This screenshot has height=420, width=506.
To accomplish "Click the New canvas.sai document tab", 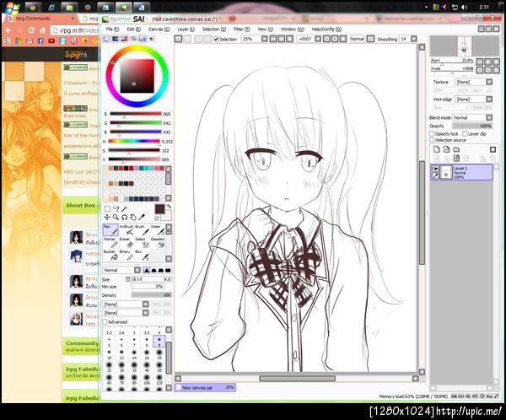I will point(205,387).
